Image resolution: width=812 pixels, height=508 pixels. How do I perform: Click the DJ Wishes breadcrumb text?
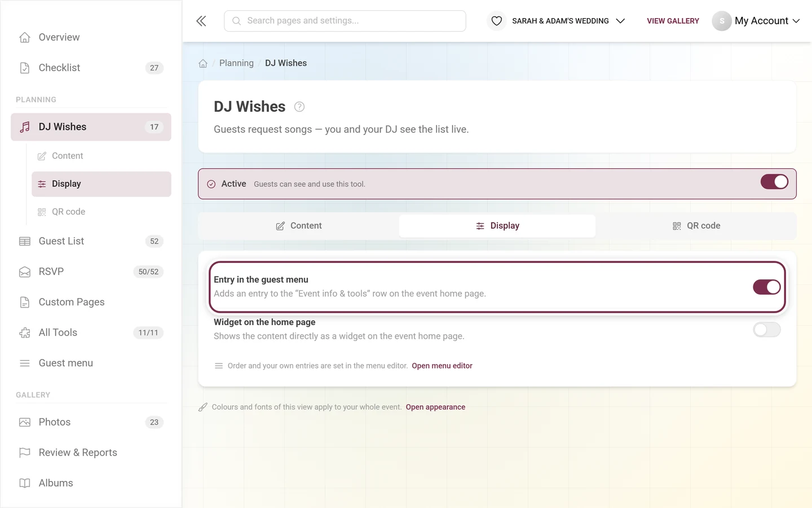point(286,63)
